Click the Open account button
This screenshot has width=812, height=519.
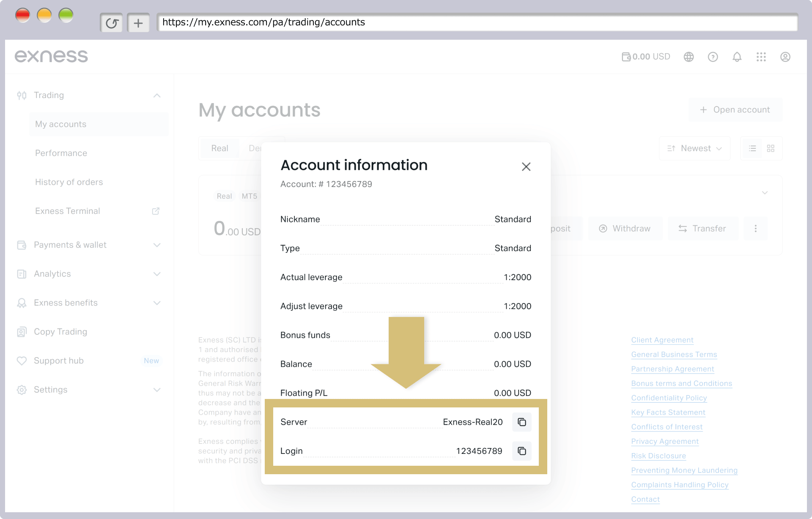click(735, 109)
